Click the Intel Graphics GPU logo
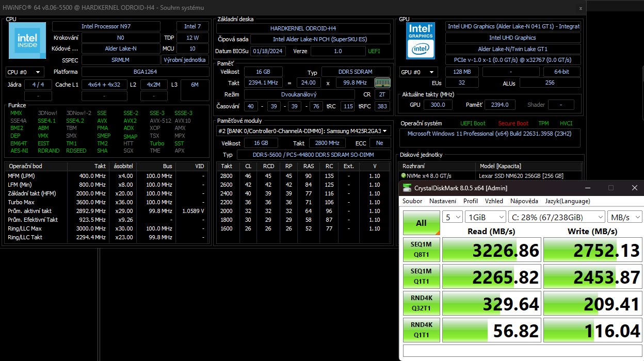 click(421, 40)
